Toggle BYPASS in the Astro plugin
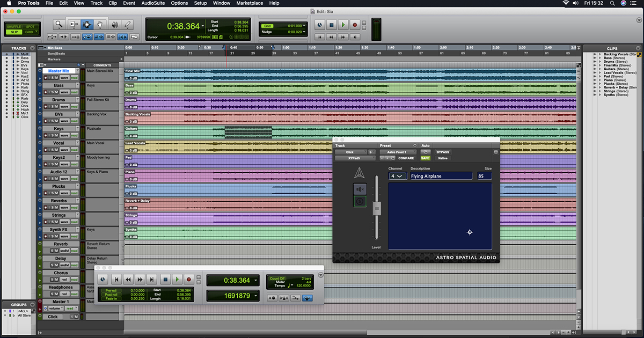This screenshot has width=644, height=338. point(443,152)
